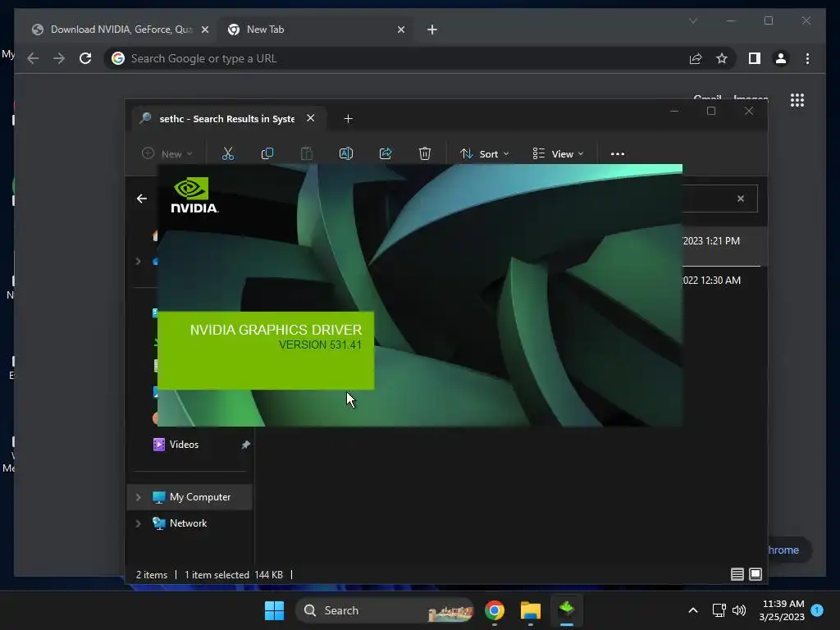Image resolution: width=840 pixels, height=630 pixels.
Task: Expand the Network tree node
Action: (138, 523)
